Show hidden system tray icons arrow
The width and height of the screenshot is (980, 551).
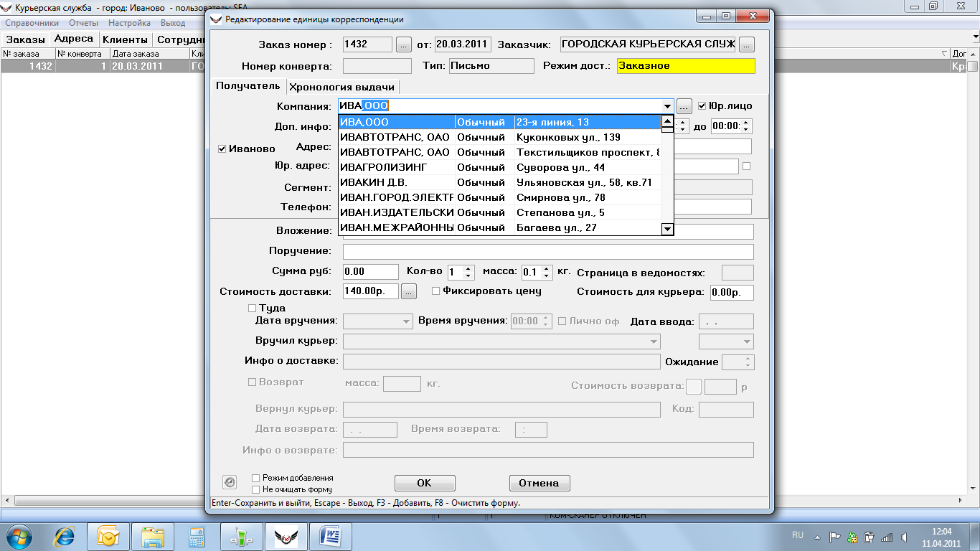tap(818, 536)
